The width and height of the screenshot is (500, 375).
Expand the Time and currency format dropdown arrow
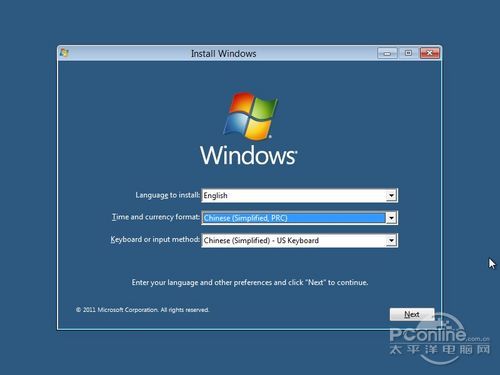(391, 218)
